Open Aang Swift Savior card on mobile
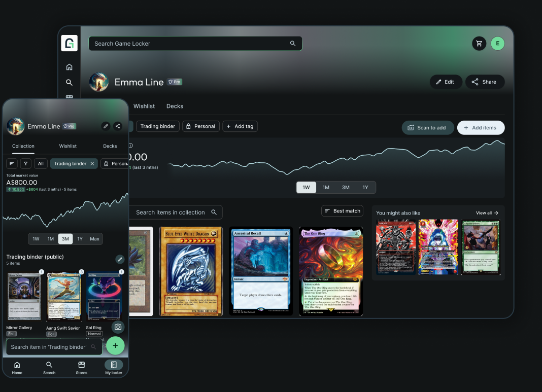542x392 pixels. click(x=64, y=296)
